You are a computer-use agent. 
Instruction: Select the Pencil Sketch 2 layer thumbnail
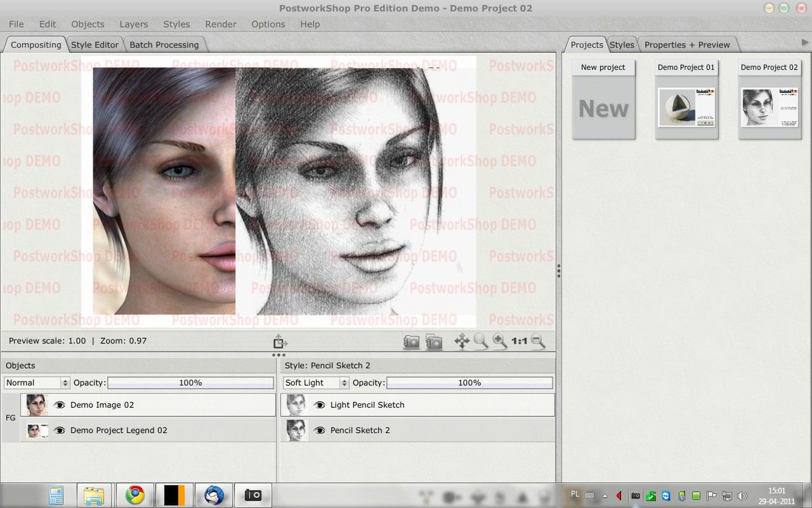tap(296, 430)
